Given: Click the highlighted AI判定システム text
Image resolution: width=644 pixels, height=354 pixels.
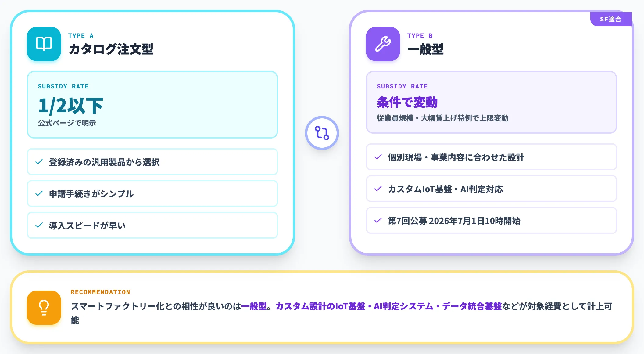Looking at the screenshot, I should [403, 306].
